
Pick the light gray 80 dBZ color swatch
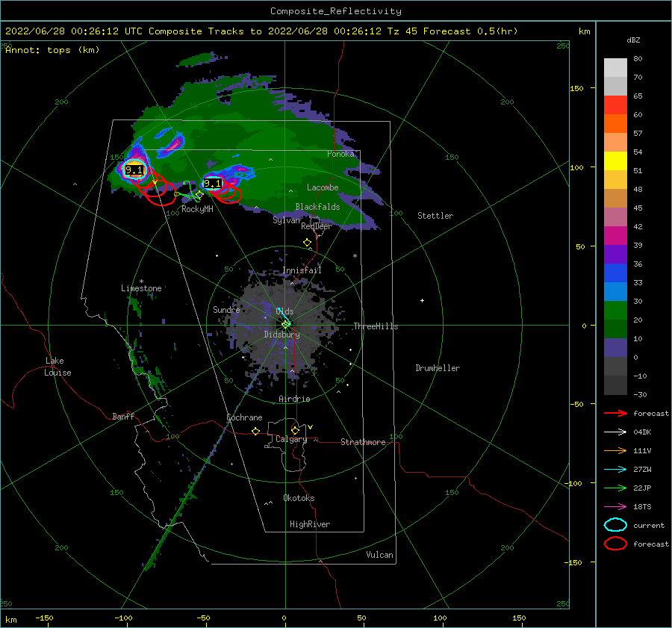pos(615,67)
